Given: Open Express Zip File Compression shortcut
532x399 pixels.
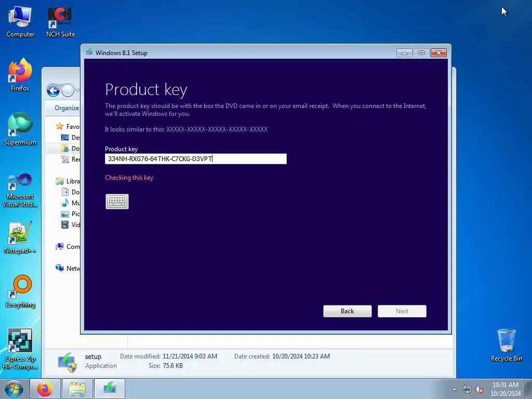Looking at the screenshot, I should [20, 349].
